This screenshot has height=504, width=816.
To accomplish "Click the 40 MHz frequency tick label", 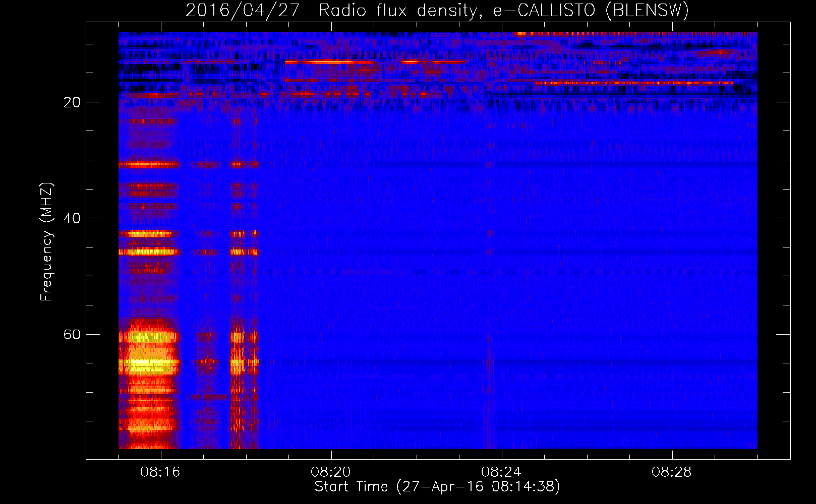I will [x=72, y=218].
